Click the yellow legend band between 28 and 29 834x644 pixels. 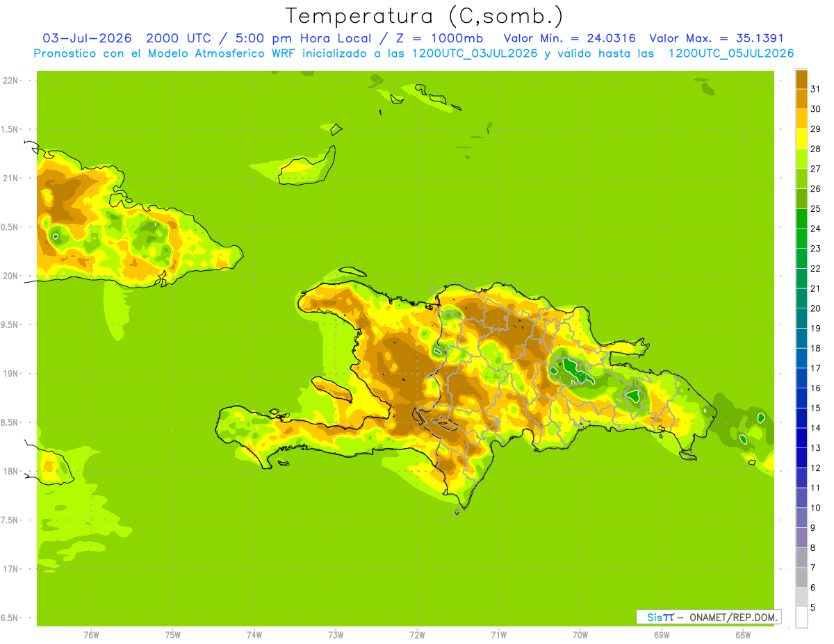801,139
